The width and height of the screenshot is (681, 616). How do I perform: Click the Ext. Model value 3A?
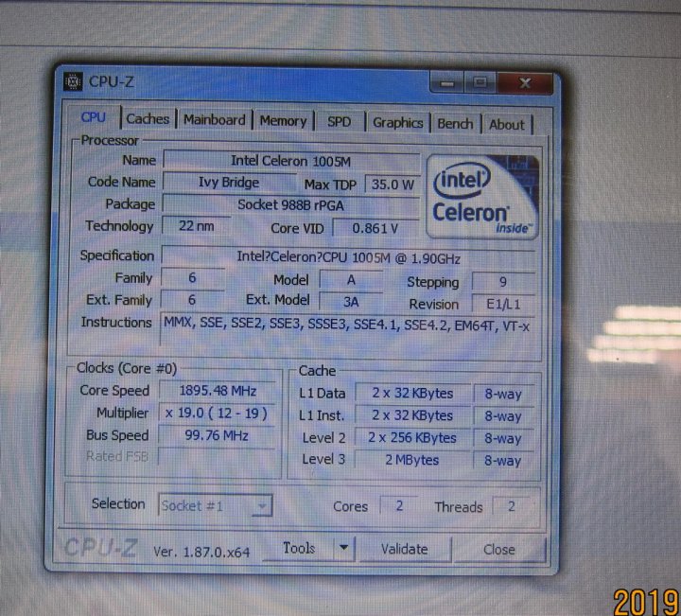(351, 302)
